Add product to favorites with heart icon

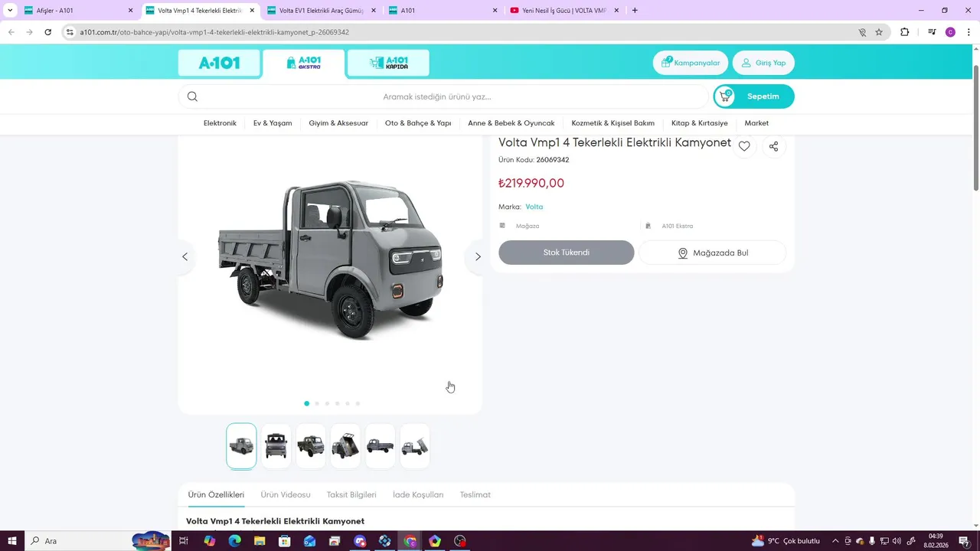pos(744,146)
